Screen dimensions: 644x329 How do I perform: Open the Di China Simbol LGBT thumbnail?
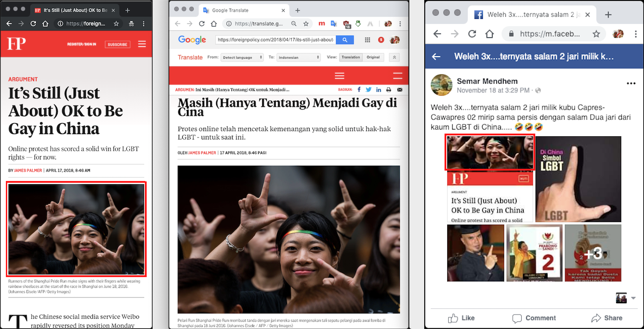[578, 179]
